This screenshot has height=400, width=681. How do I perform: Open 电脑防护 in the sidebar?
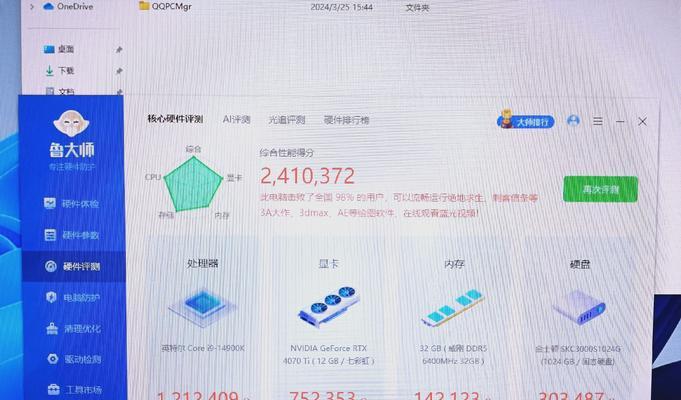tap(73, 298)
